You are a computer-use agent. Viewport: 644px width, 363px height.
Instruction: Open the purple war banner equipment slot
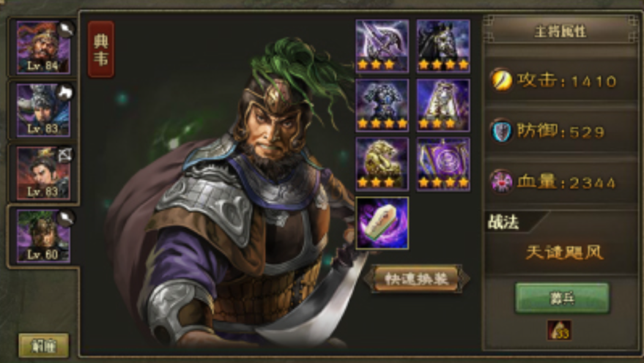[443, 164]
